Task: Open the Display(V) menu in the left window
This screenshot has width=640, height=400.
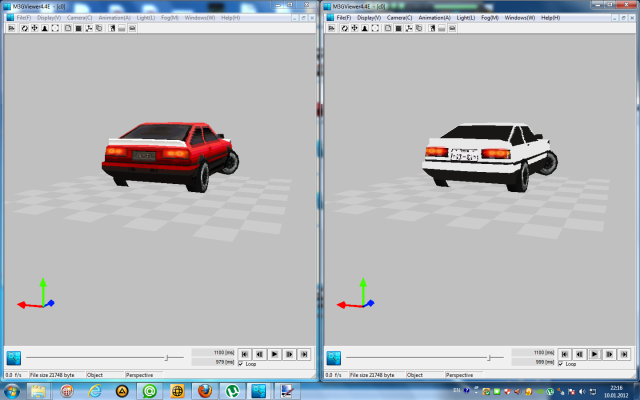Action: pyautogui.click(x=48, y=18)
